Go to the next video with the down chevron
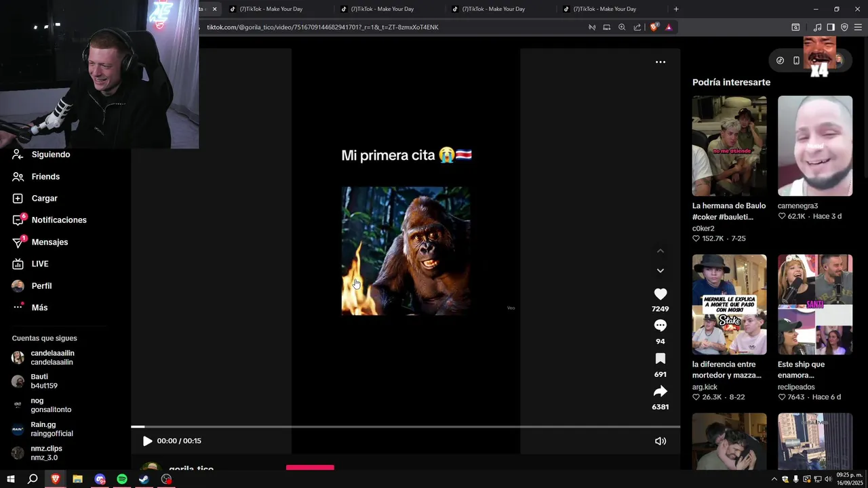 [660, 270]
